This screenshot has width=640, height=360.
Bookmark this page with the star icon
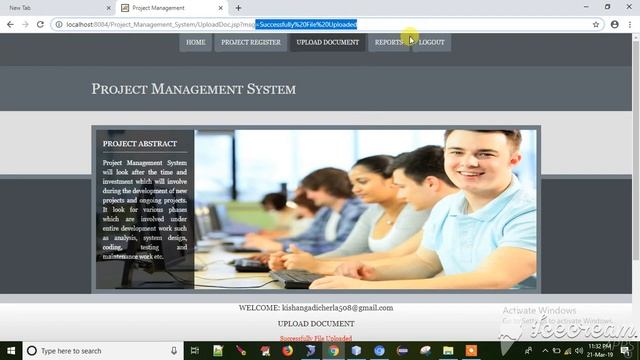(x=596, y=24)
